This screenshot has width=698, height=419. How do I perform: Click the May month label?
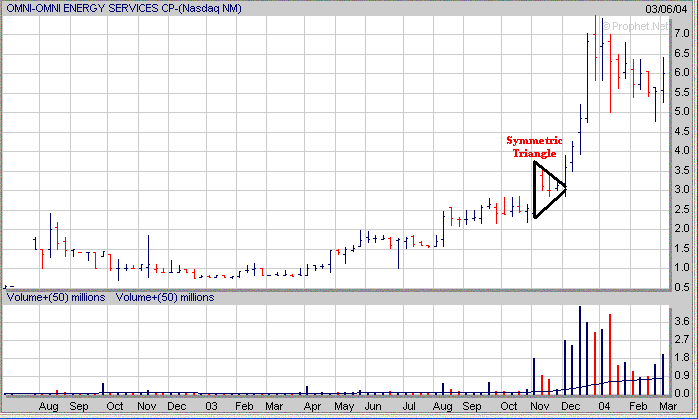click(x=344, y=407)
